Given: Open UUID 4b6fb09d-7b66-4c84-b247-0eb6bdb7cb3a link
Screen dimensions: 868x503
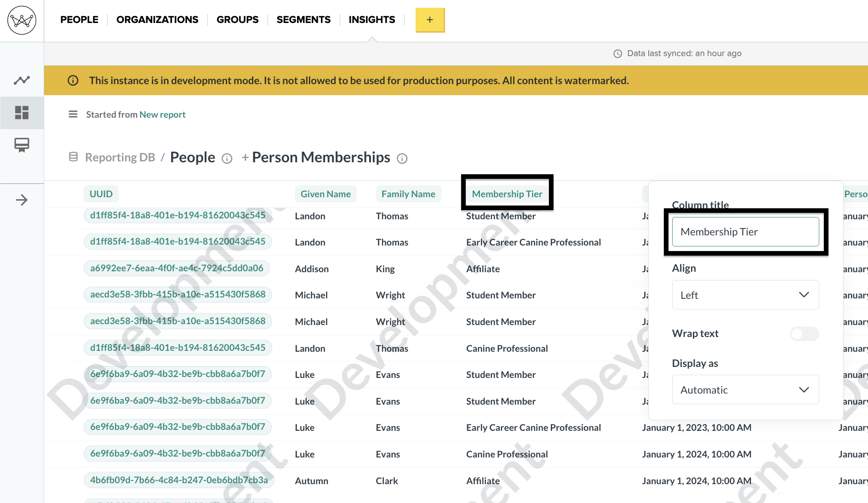Looking at the screenshot, I should (x=179, y=480).
